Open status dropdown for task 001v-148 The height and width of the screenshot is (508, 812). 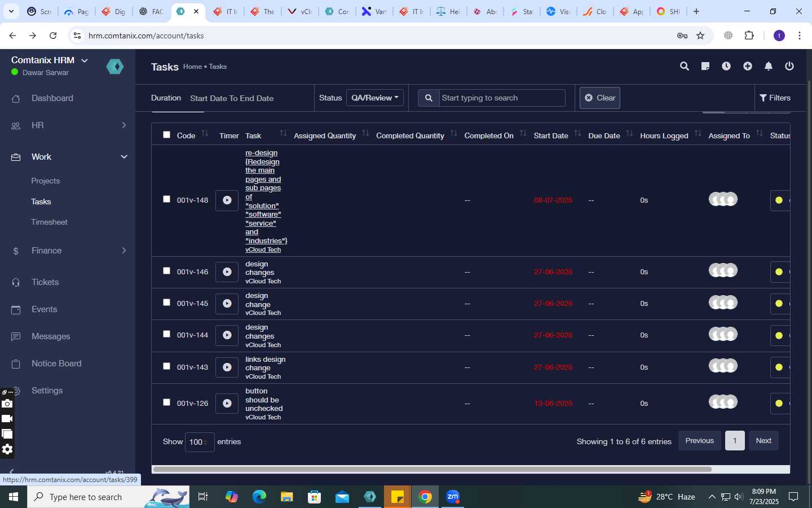tap(780, 200)
